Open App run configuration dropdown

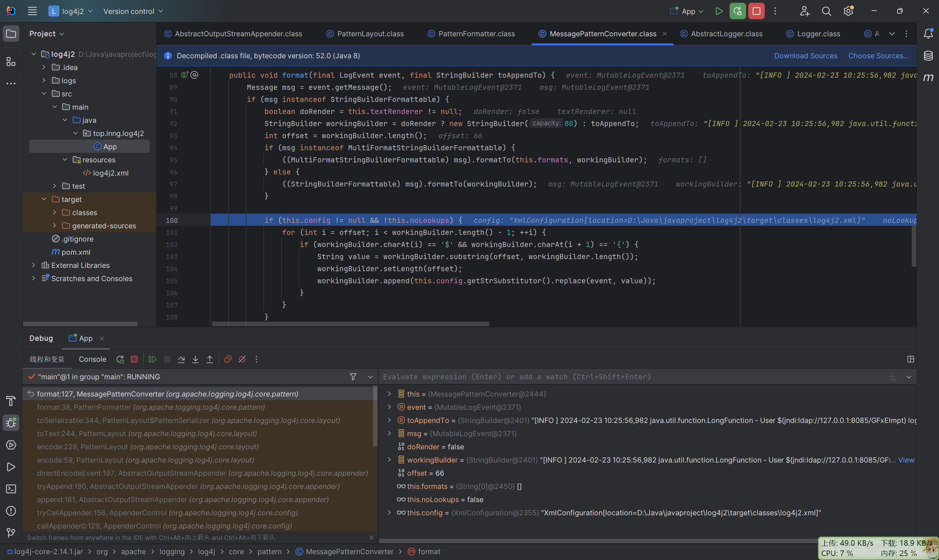[687, 11]
